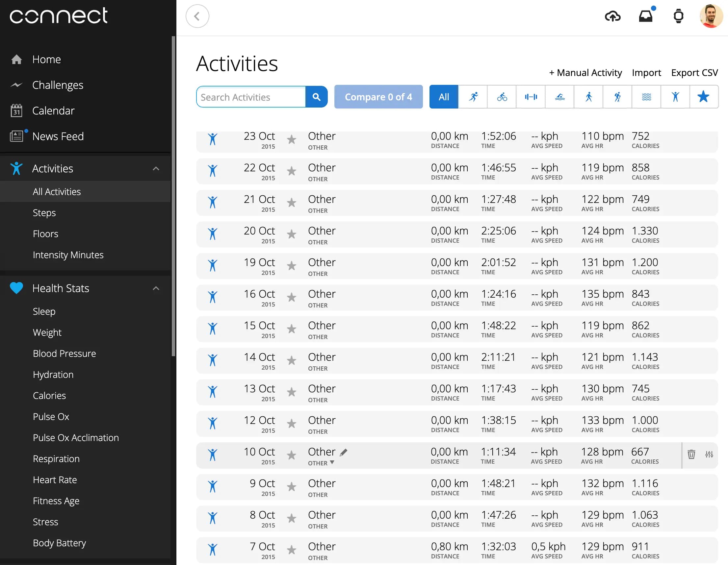Star the 19 Oct activity
This screenshot has height=565, width=728.
[x=292, y=266]
